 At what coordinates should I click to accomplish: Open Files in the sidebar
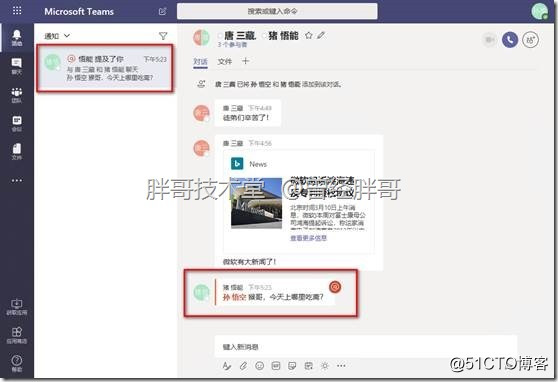(x=17, y=152)
